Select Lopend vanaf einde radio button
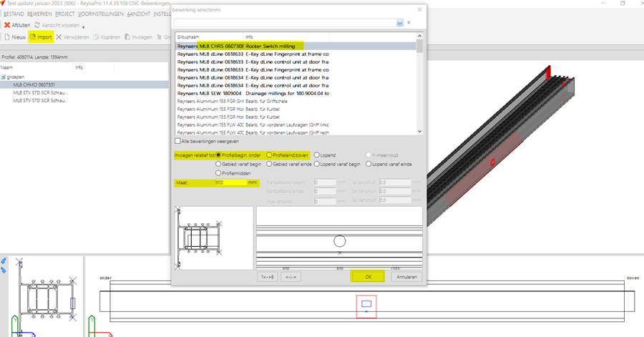Screen dimensions: 644x337 pos(369,164)
